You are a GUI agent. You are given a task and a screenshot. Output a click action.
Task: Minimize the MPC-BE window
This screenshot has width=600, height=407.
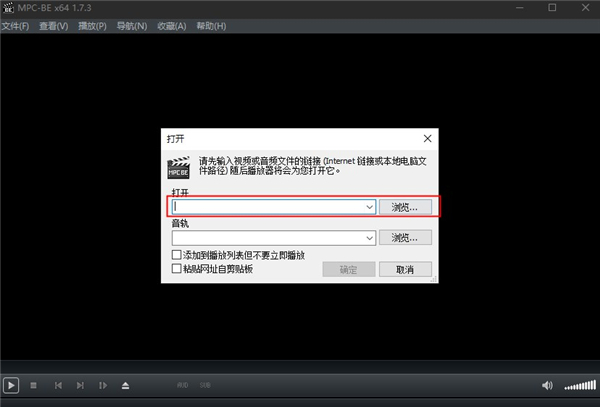click(520, 8)
